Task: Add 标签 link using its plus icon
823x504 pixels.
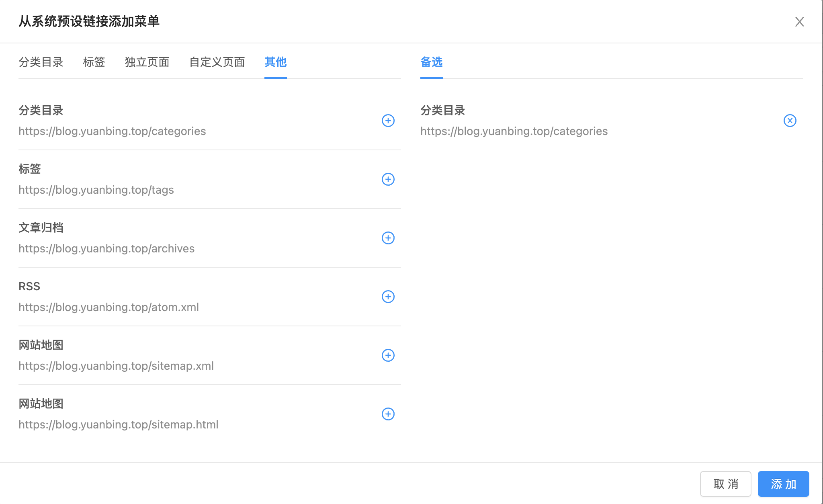Action: point(387,179)
